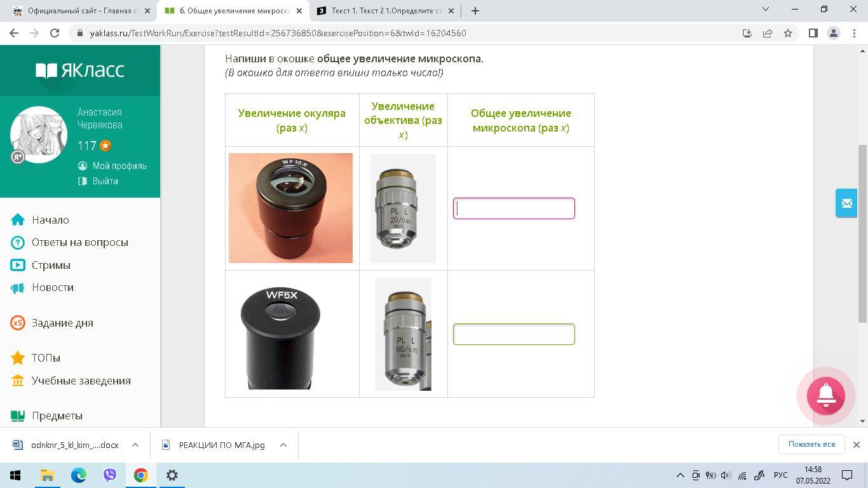Switch to Текст 1. Текст 2 tab
The height and width of the screenshot is (488, 868).
coord(381,11)
